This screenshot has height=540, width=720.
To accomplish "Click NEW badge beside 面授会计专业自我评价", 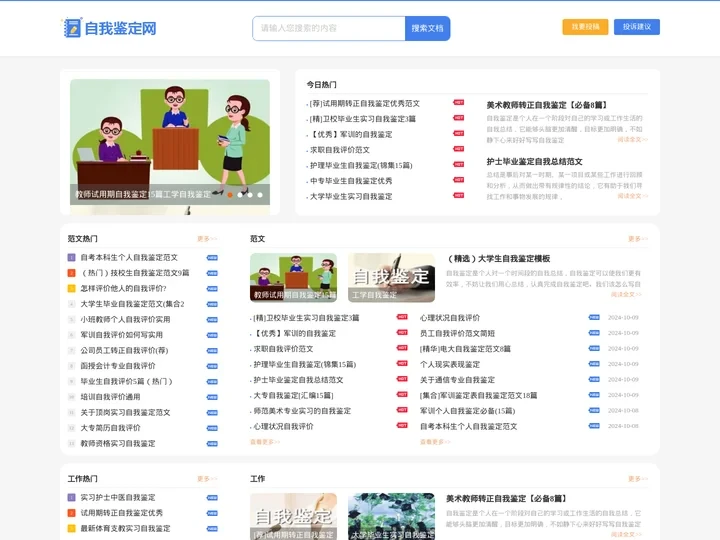I will click(212, 366).
